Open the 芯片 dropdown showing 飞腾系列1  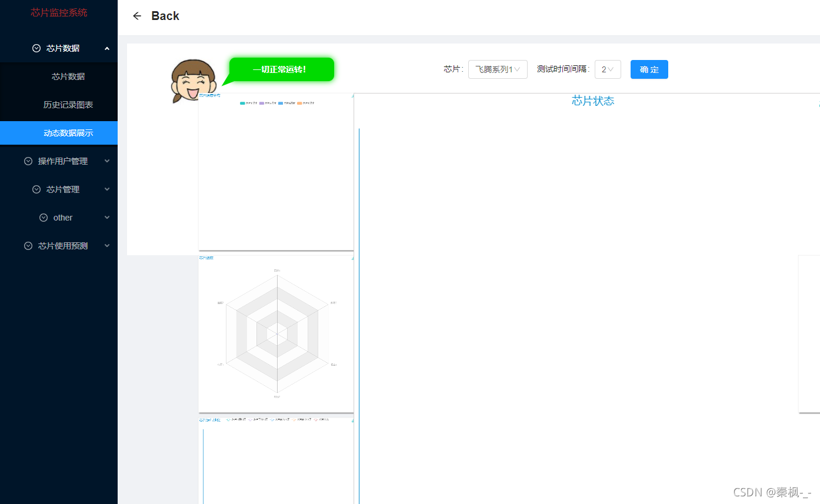click(x=498, y=69)
